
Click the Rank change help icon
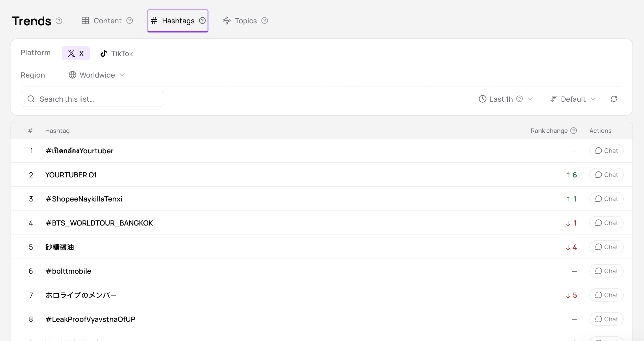click(574, 131)
